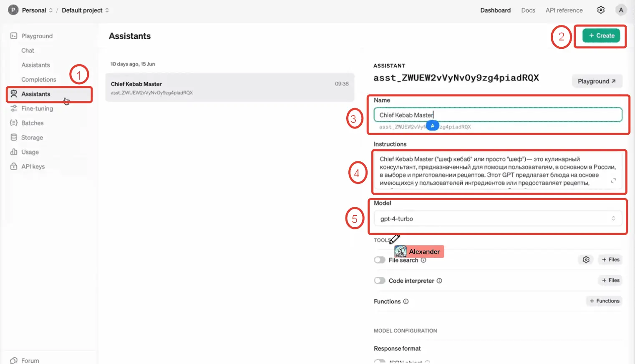Click the API keys lock icon
The image size is (635, 364).
[x=14, y=166]
